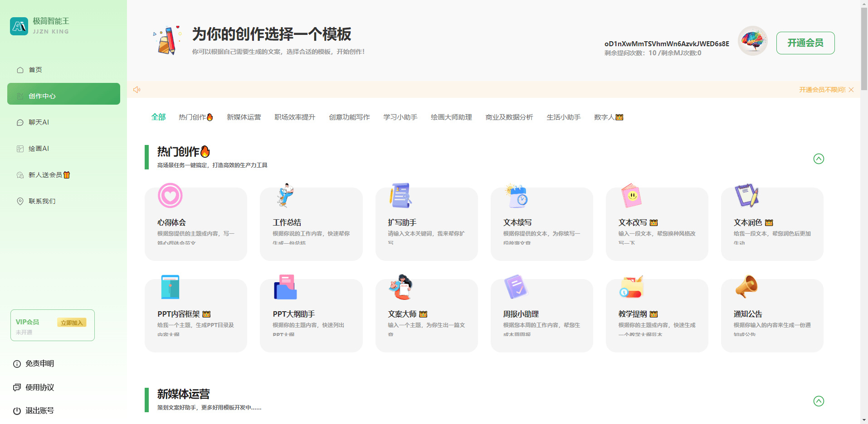Viewport: 868px width, 424px height.
Task: Select the 绘画大师助理 category tab
Action: (x=451, y=117)
